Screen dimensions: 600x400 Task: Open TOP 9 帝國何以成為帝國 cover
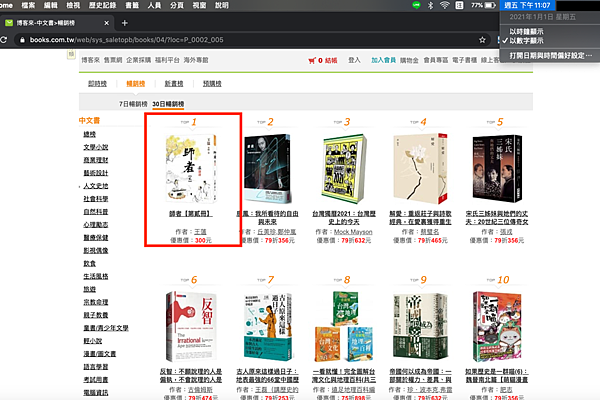420,327
